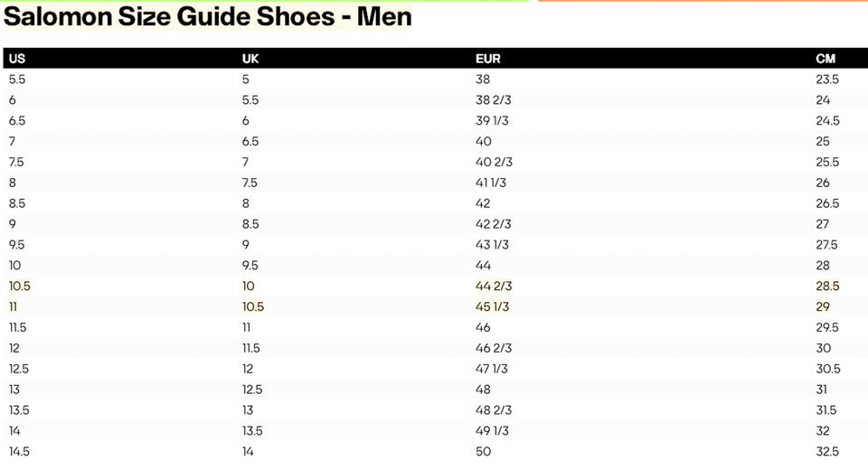Select the UK 10.5 cell
868x470 pixels.
pos(253,306)
